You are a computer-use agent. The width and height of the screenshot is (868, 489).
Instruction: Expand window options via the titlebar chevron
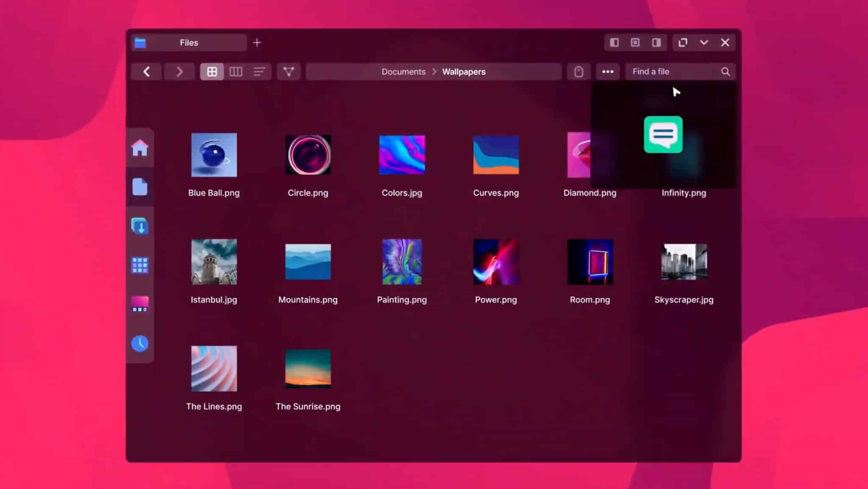point(704,42)
